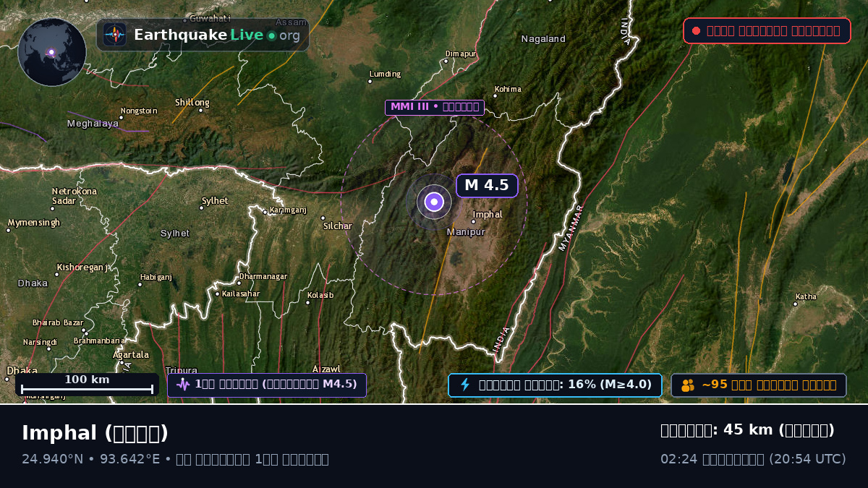Click Kolasib town label on map
868x488 pixels.
point(320,295)
